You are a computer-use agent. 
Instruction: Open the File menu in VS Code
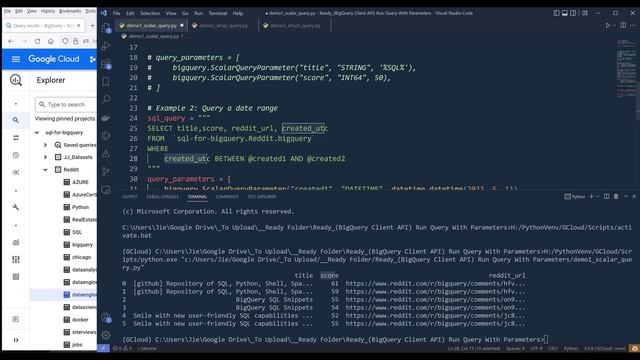coord(117,13)
